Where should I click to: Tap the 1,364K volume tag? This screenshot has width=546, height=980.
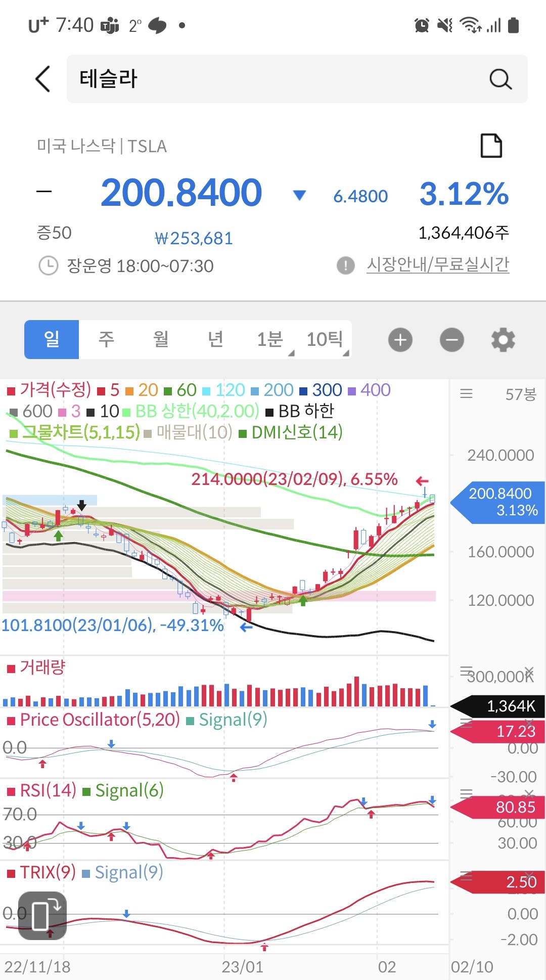coord(498,706)
